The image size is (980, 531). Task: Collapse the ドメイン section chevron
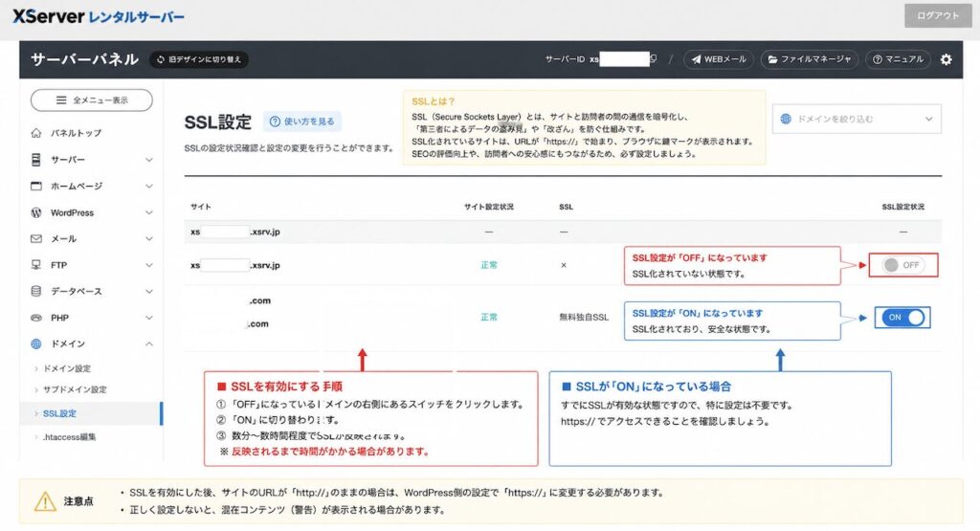148,343
